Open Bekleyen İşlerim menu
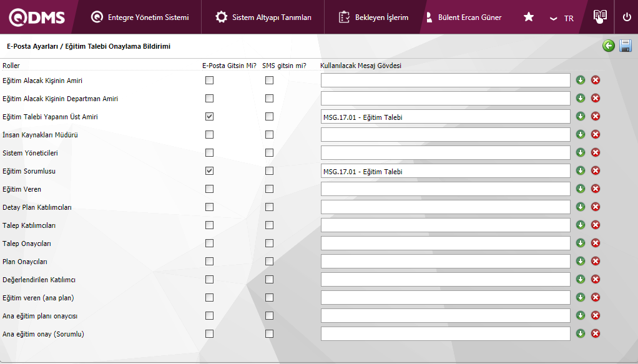The image size is (638, 364). 373,17
